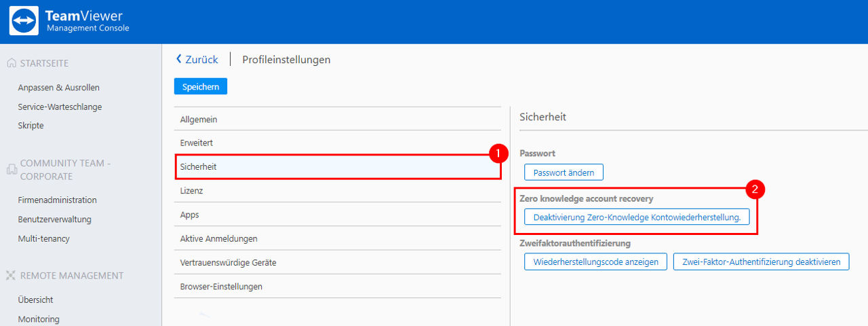The height and width of the screenshot is (326, 868).
Task: Click the Speichern button
Action: (x=201, y=86)
